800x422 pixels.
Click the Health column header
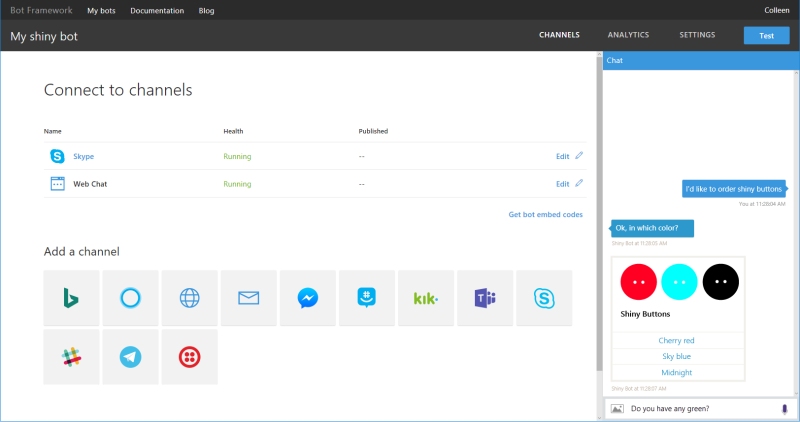(233, 131)
